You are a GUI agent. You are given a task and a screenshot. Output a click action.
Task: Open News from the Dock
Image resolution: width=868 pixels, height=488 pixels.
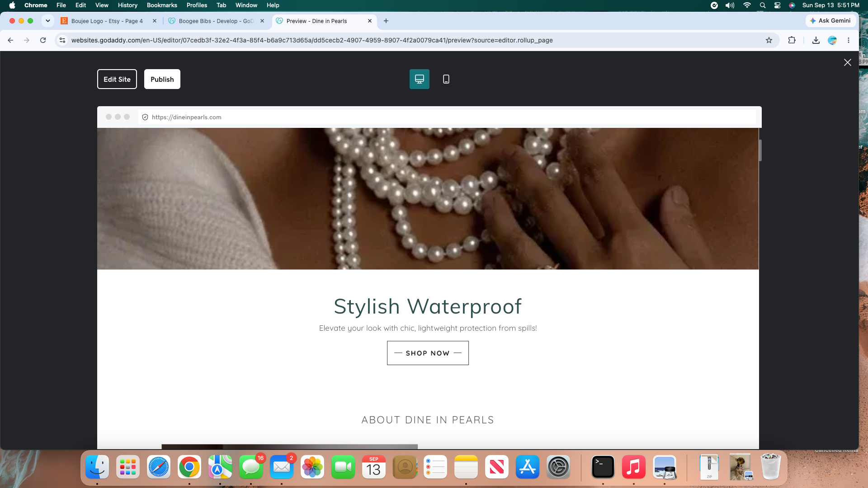[497, 467]
